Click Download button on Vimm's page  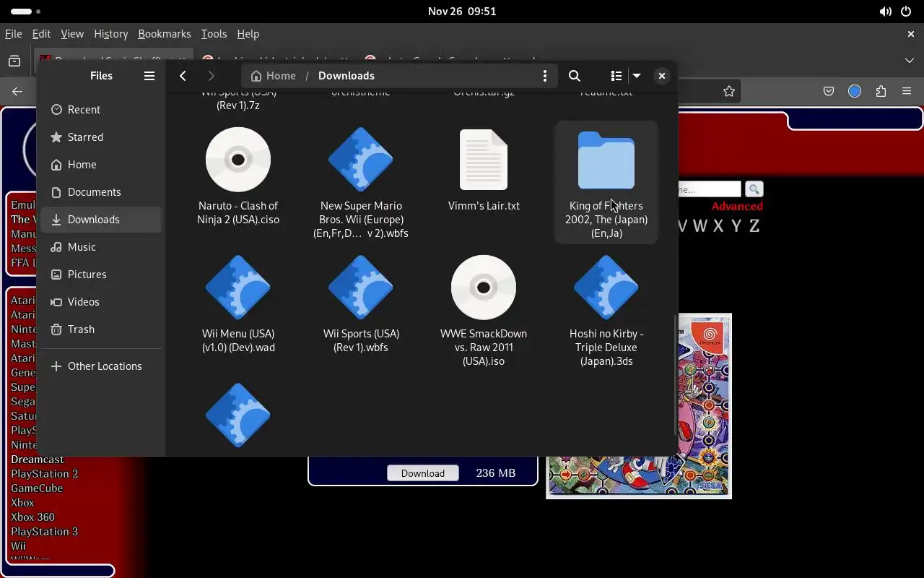[423, 473]
